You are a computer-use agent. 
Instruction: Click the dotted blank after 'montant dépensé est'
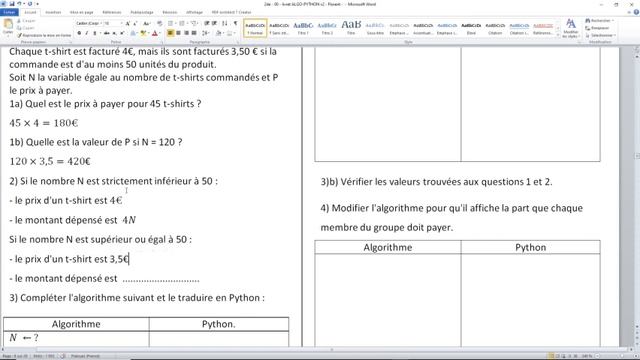point(161,279)
